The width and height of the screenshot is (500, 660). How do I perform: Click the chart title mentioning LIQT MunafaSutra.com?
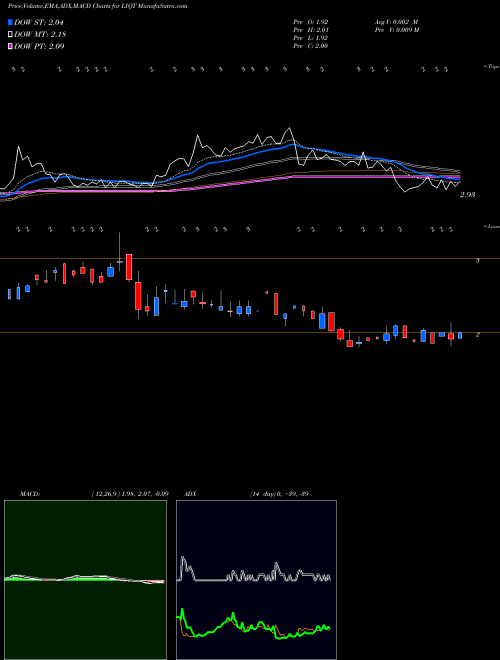coord(98,6)
